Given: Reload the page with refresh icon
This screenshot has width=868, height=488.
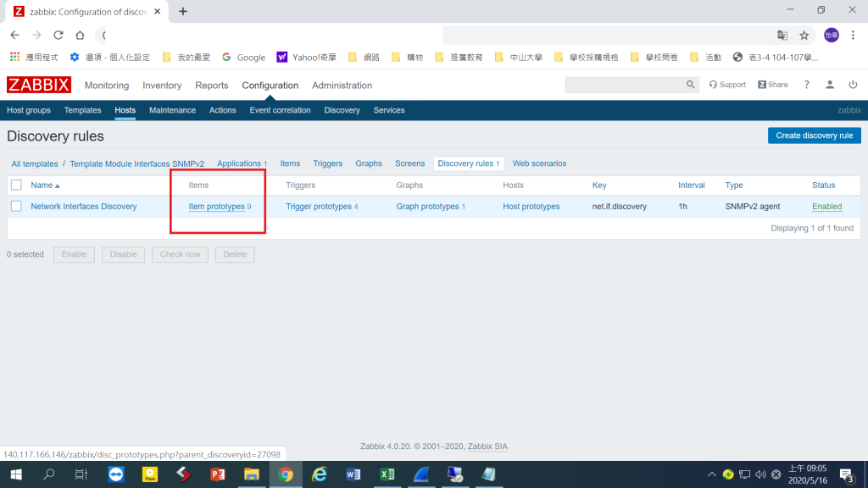Looking at the screenshot, I should click(58, 35).
